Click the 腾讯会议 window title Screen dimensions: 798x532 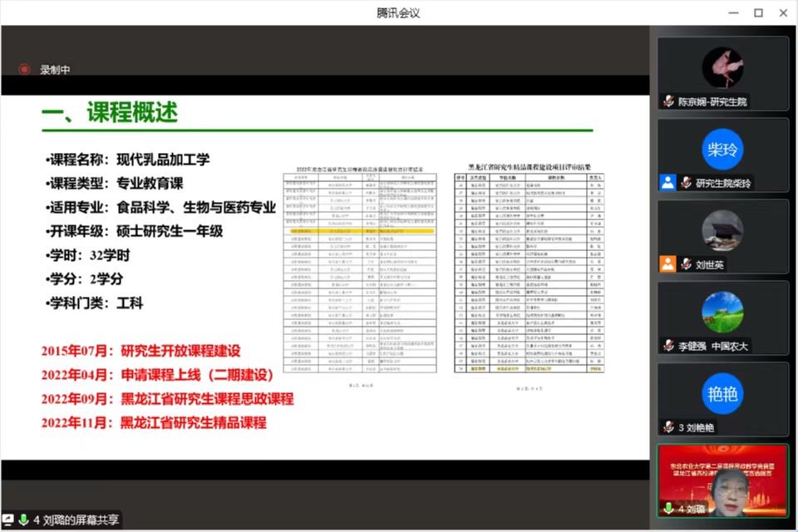click(398, 12)
